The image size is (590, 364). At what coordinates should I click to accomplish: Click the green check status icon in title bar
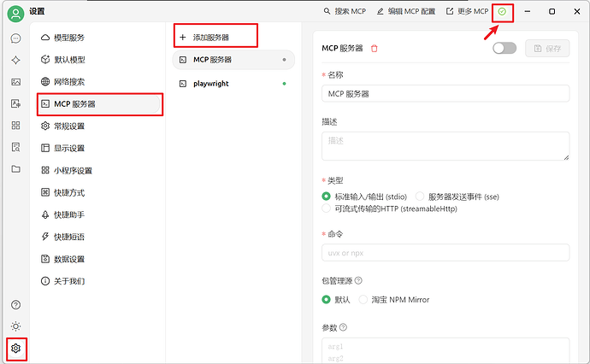coord(502,12)
